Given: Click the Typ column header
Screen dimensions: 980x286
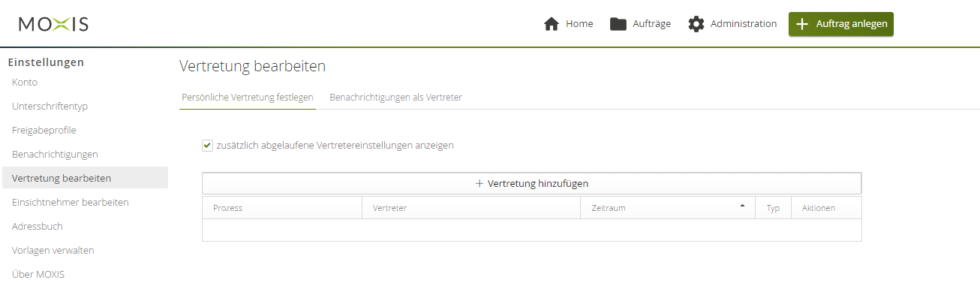Looking at the screenshot, I should 773,208.
